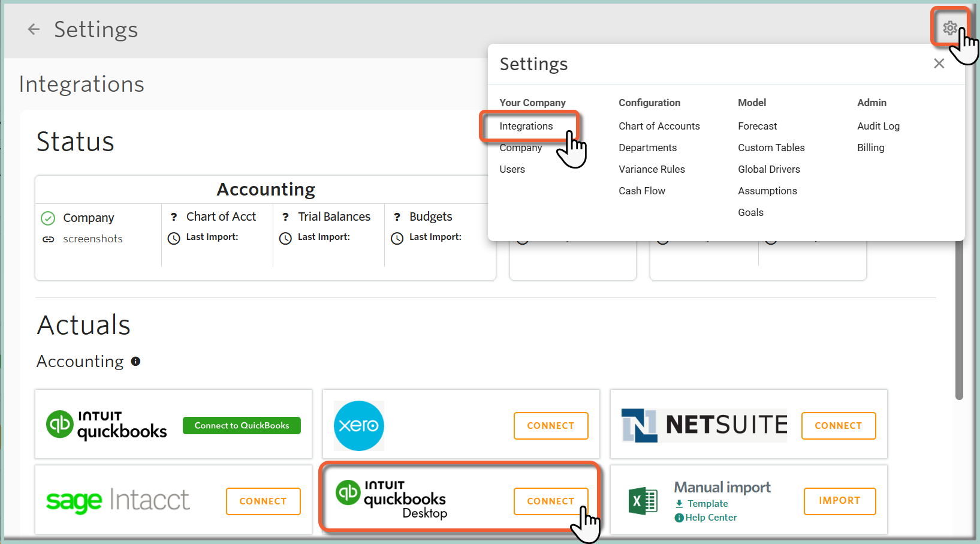Click the screenshots company link
Image resolution: width=980 pixels, height=544 pixels.
click(93, 239)
